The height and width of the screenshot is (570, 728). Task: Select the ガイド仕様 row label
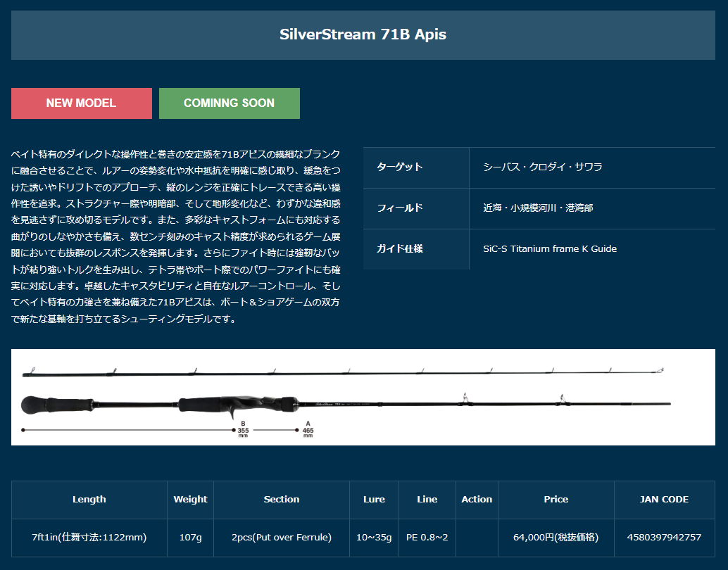tap(400, 249)
